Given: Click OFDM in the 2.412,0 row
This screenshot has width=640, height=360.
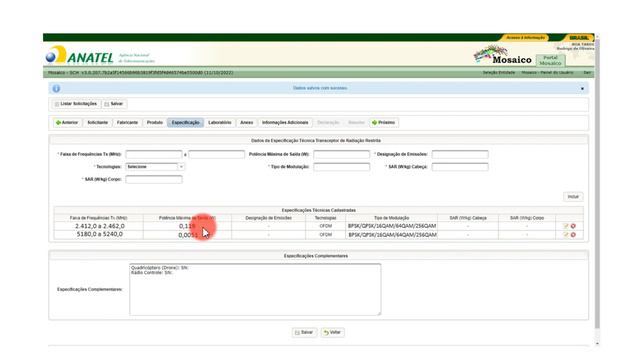Looking at the screenshot, I should pos(325,226).
